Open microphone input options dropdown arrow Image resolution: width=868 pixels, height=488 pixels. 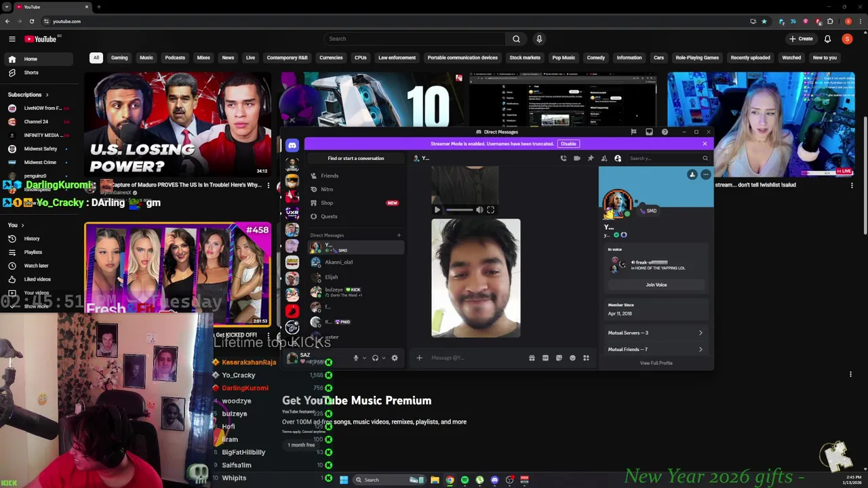click(x=364, y=358)
